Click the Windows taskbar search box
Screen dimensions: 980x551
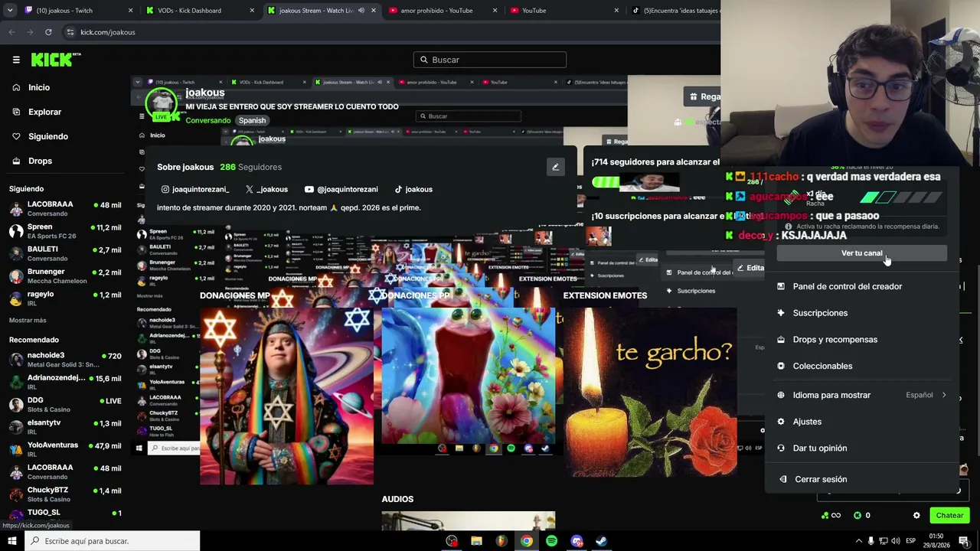pyautogui.click(x=112, y=541)
